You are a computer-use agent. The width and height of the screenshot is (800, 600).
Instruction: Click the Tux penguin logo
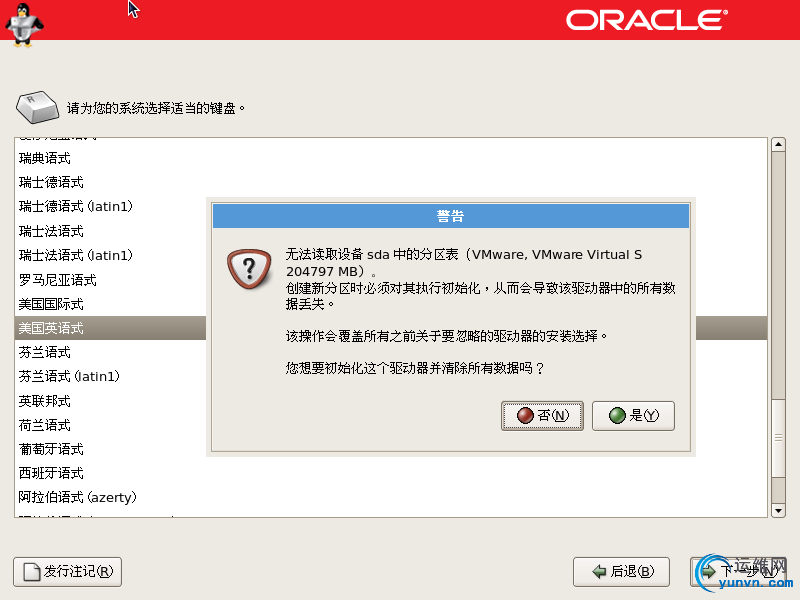(23, 25)
